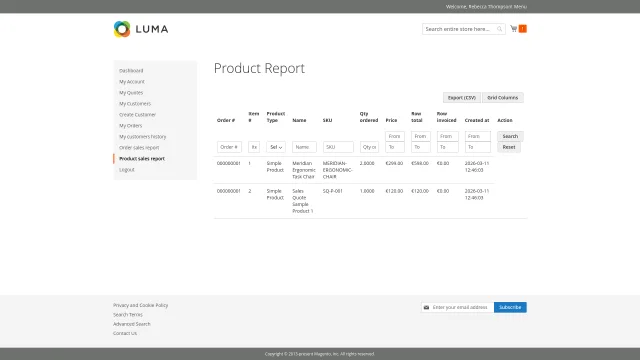Click the cart item count badge

(x=522, y=29)
